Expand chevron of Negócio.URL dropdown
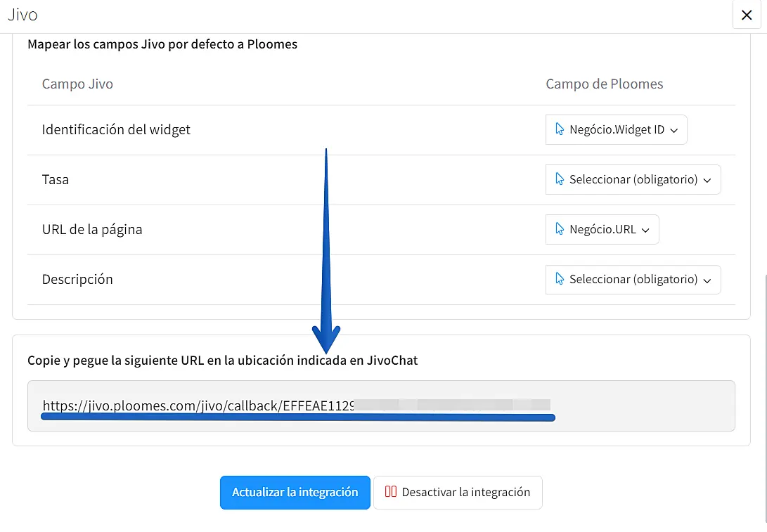 pos(646,230)
